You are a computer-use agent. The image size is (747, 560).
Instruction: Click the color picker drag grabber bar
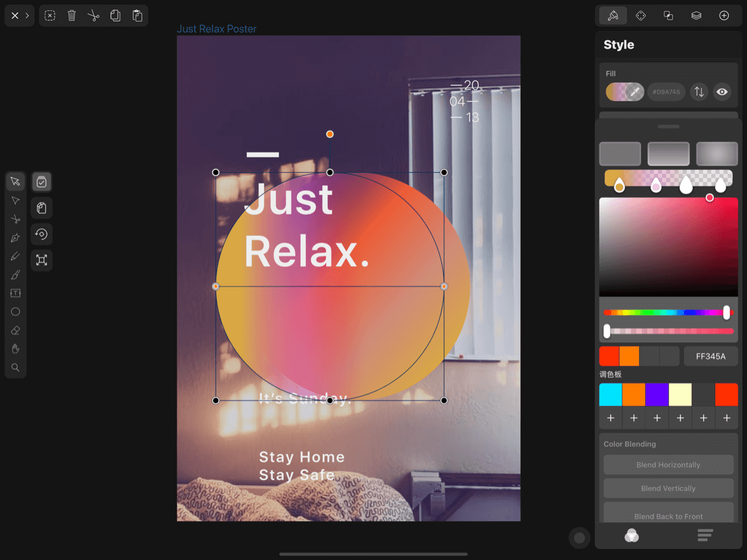[668, 127]
